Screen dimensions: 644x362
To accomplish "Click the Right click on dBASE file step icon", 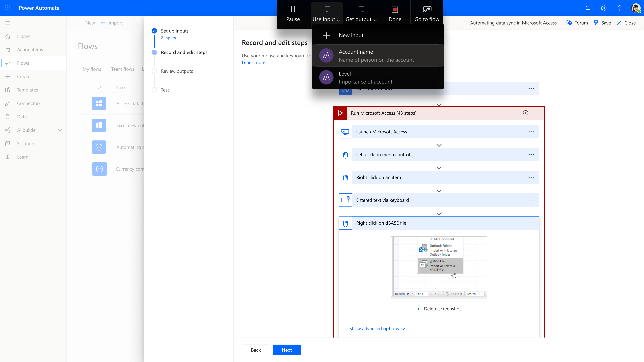I will pyautogui.click(x=346, y=223).
